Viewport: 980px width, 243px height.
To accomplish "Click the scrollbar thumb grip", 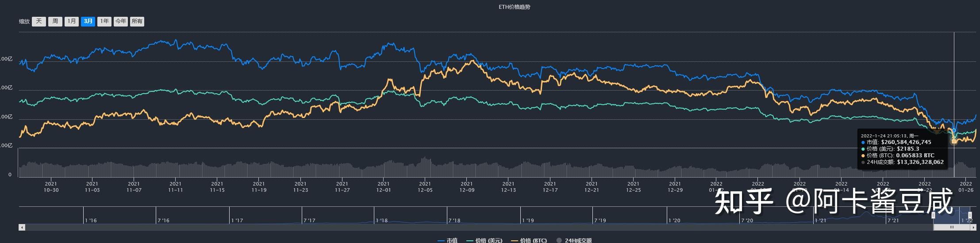I will pyautogui.click(x=952, y=227).
